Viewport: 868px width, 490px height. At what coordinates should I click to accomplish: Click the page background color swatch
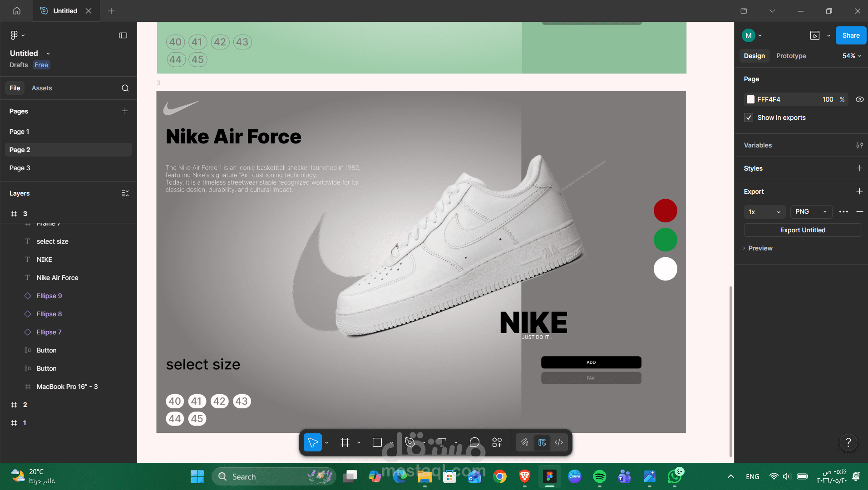750,99
